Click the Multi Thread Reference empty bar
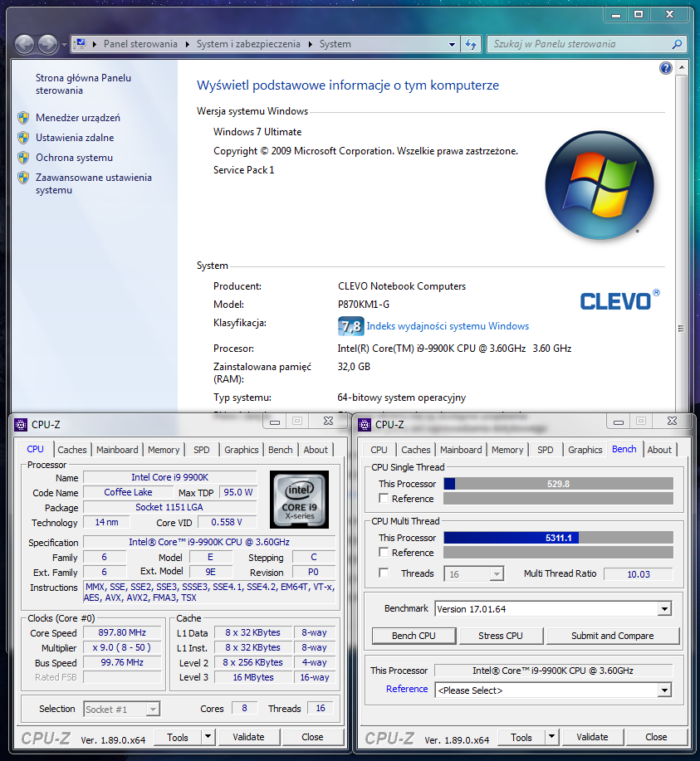This screenshot has height=761, width=700. click(558, 553)
